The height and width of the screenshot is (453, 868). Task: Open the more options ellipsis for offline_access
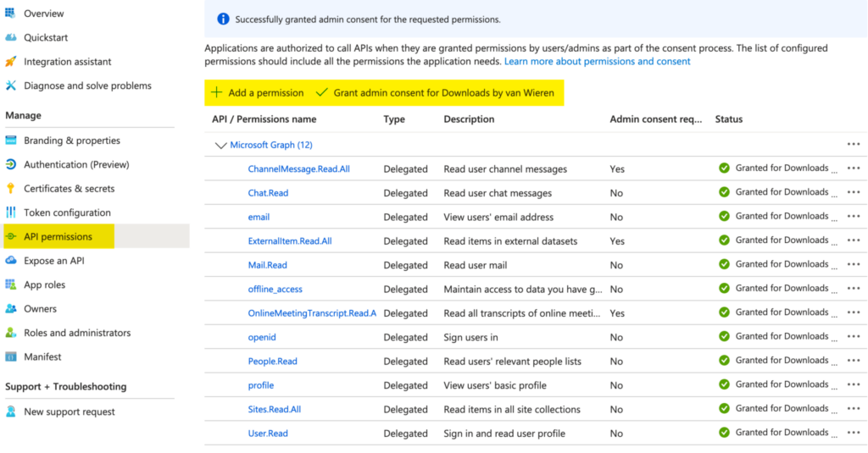(854, 289)
